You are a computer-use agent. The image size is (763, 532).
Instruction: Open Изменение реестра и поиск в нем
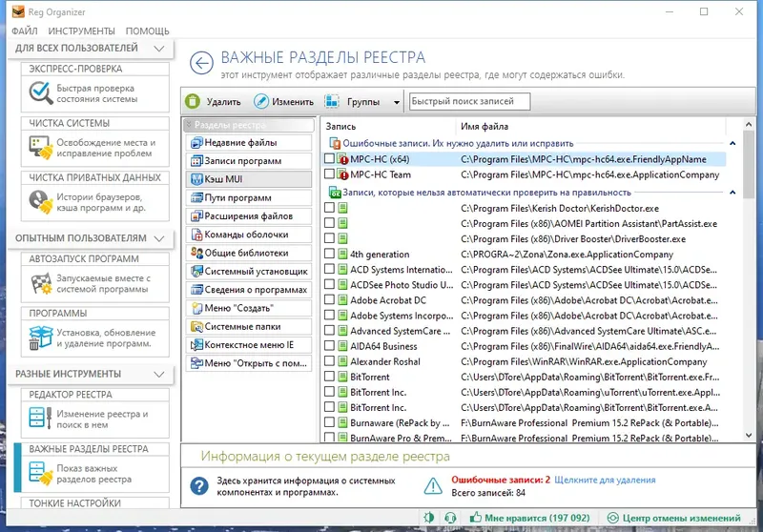95,419
